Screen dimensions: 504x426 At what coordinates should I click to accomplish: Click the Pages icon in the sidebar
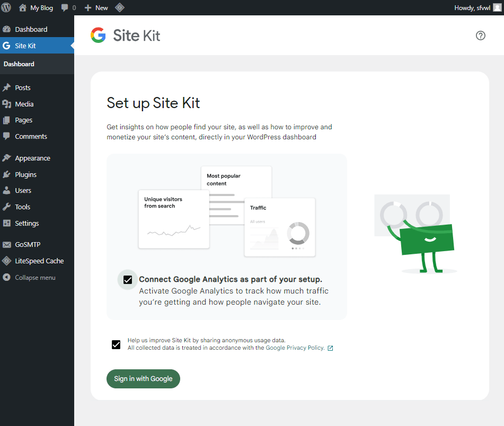coord(6,120)
